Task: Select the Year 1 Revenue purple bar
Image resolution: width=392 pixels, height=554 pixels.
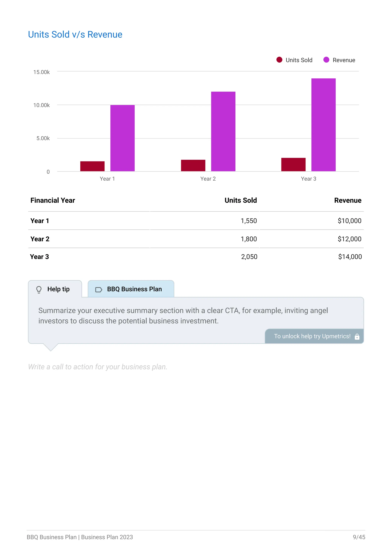Action: (122, 138)
